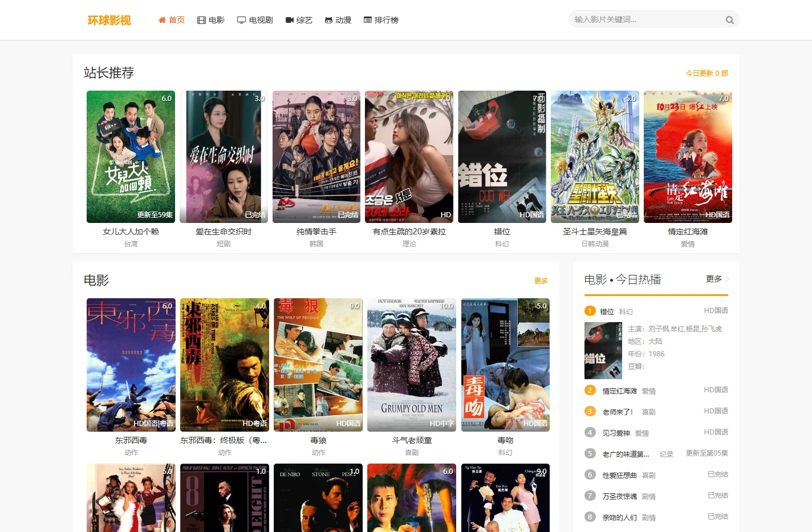
Task: Select 万圣夜惊魂 in hot list
Action: pyautogui.click(x=619, y=497)
